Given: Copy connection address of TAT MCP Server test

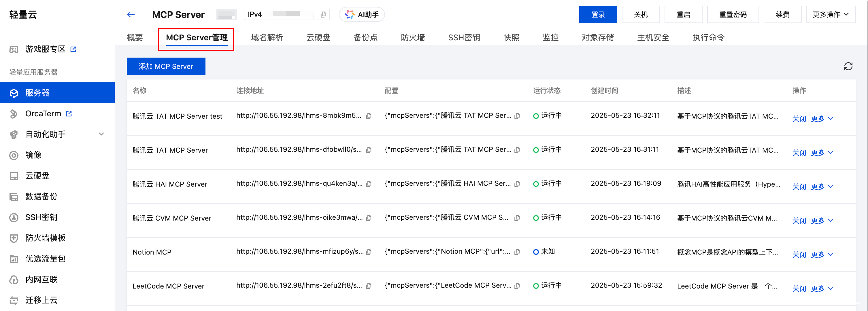Looking at the screenshot, I should tap(369, 116).
